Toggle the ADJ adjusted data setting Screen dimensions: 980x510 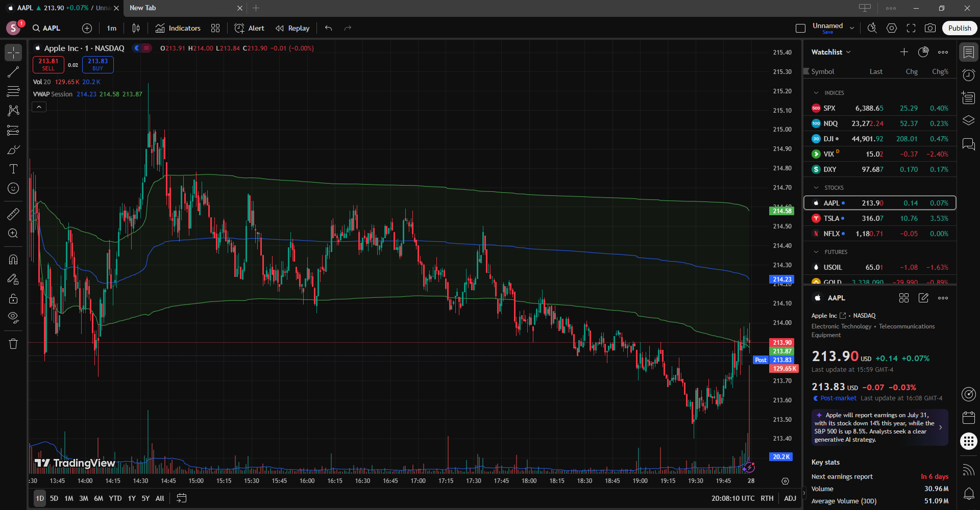(x=790, y=498)
